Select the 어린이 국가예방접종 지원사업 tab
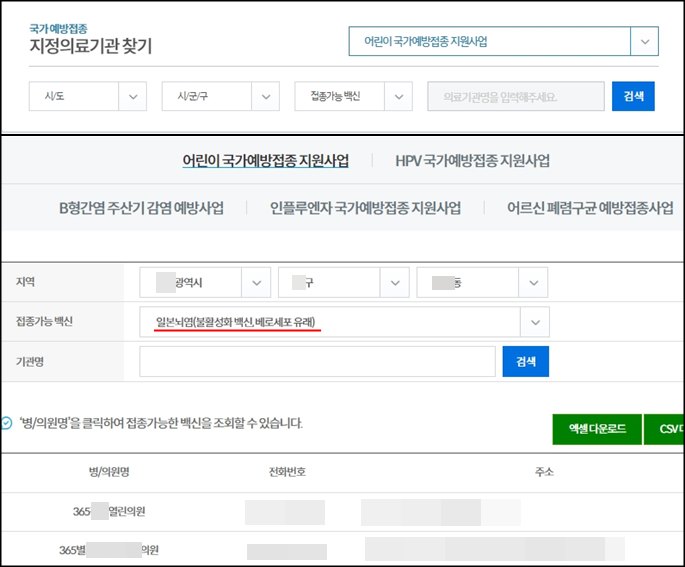 (x=266, y=161)
